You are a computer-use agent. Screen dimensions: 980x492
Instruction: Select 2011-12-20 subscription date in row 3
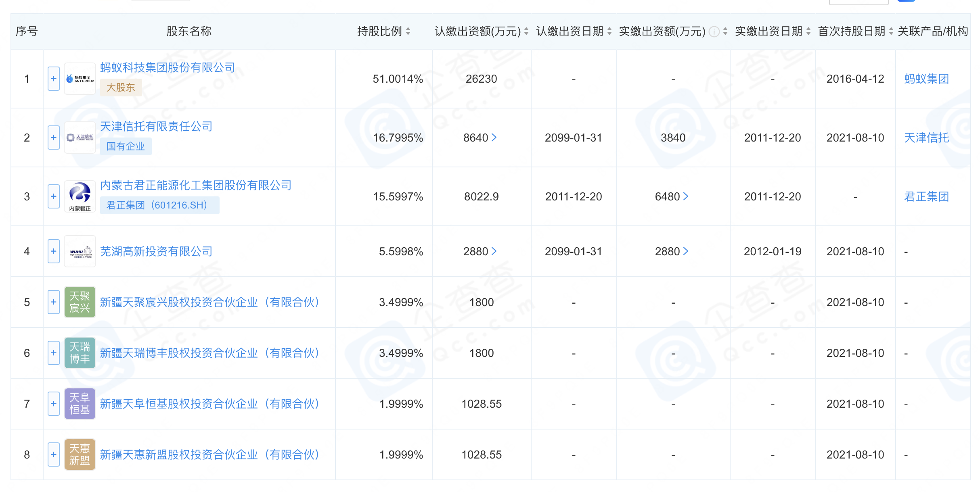(574, 196)
